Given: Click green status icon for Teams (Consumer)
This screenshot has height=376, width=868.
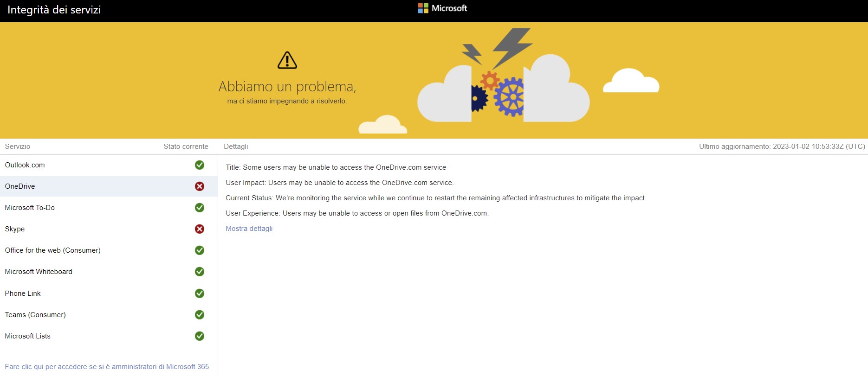Looking at the screenshot, I should (200, 315).
